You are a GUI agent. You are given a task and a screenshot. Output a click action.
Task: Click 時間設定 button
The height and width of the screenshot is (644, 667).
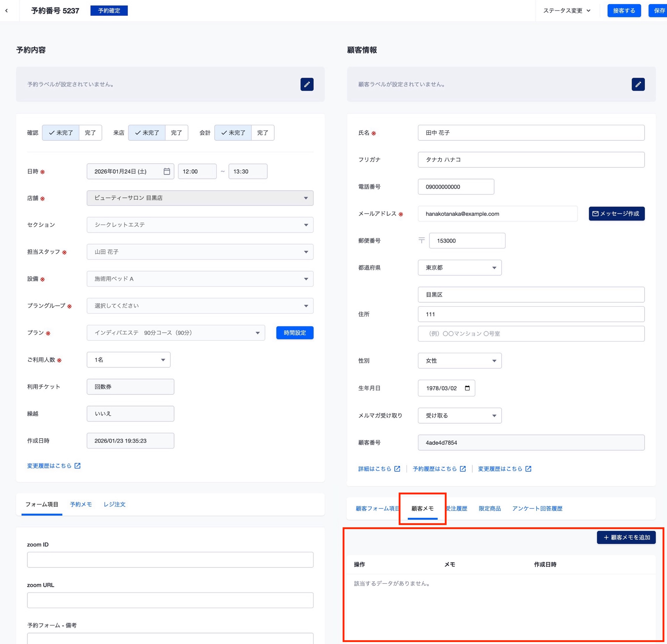click(x=295, y=333)
